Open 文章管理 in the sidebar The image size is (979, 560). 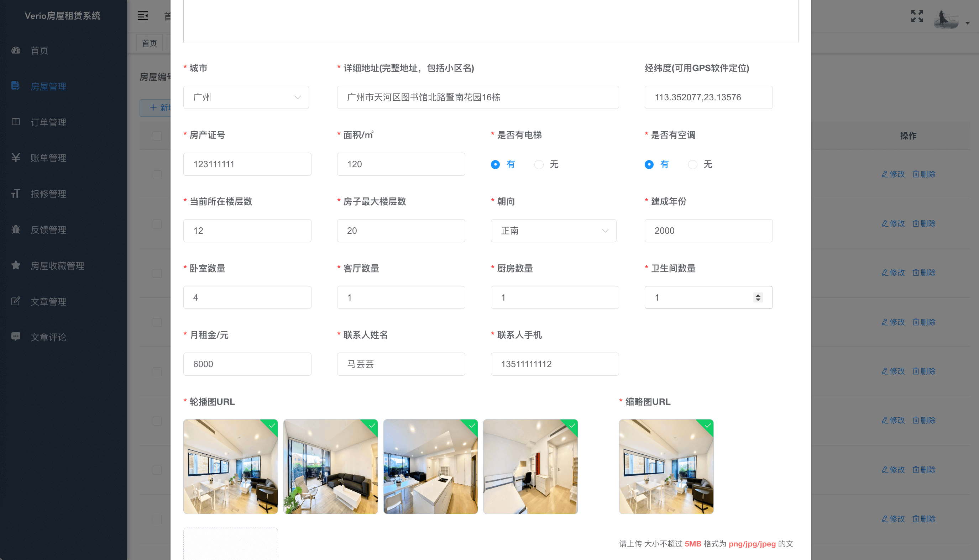click(48, 302)
